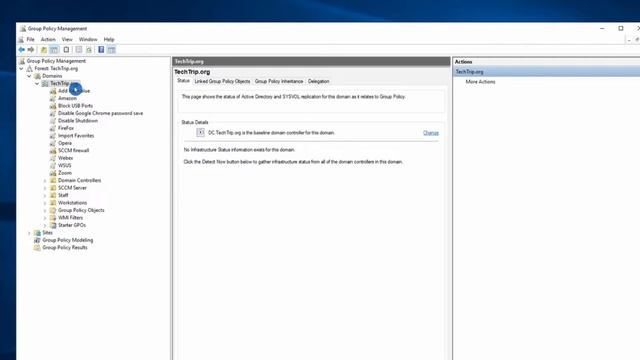Click the Group Policy Modeling icon
Image resolution: width=640 pixels, height=360 pixels.
[37, 240]
